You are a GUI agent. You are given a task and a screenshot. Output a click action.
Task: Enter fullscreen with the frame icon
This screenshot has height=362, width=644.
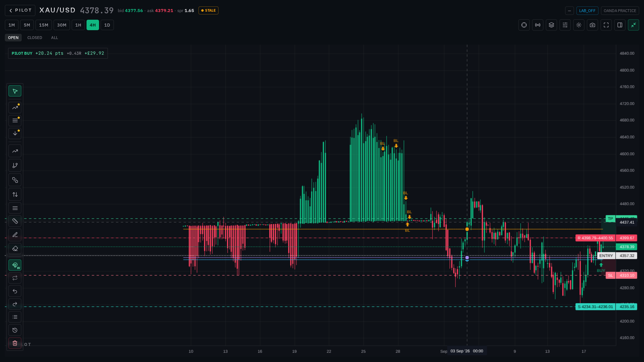pyautogui.click(x=606, y=25)
